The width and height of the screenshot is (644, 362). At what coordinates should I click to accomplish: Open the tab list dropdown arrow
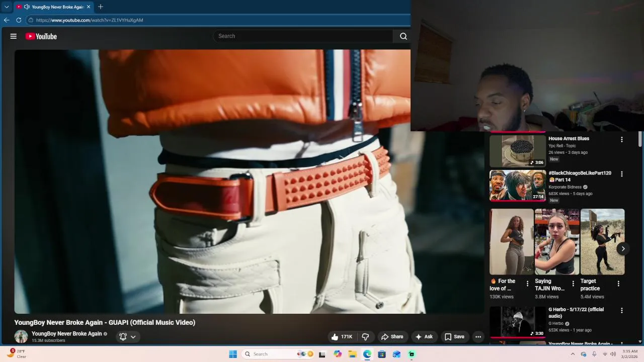point(7,7)
